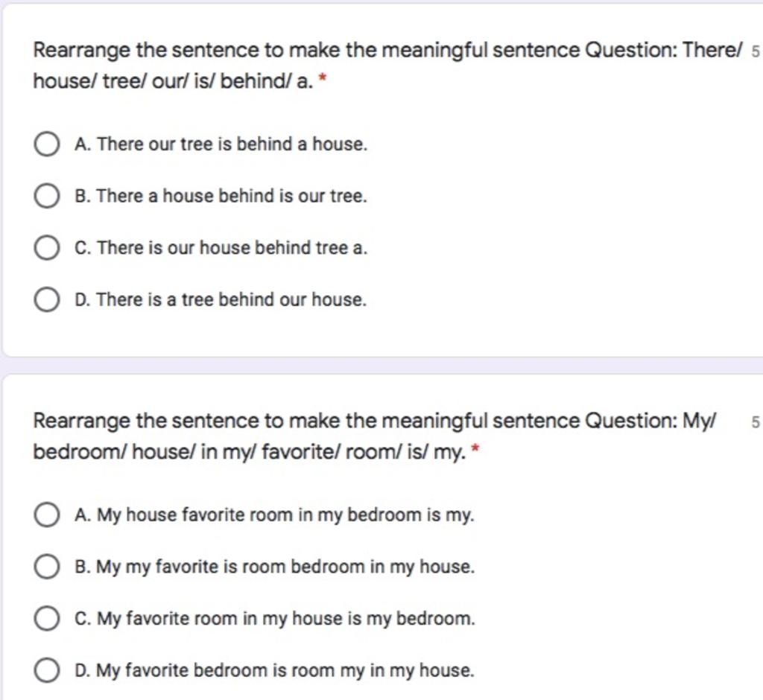This screenshot has width=763, height=700.
Task: Select radio option B 'There a house behind is our tree'
Action: 47,196
